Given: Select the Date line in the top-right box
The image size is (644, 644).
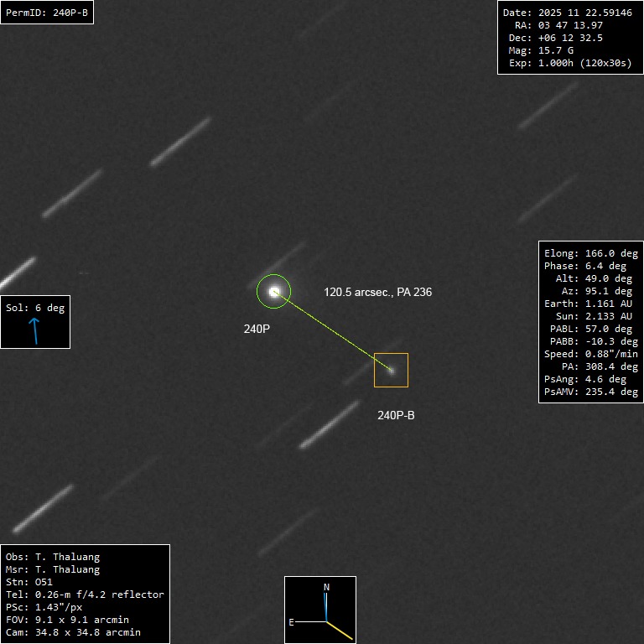Looking at the screenshot, I should coord(567,13).
